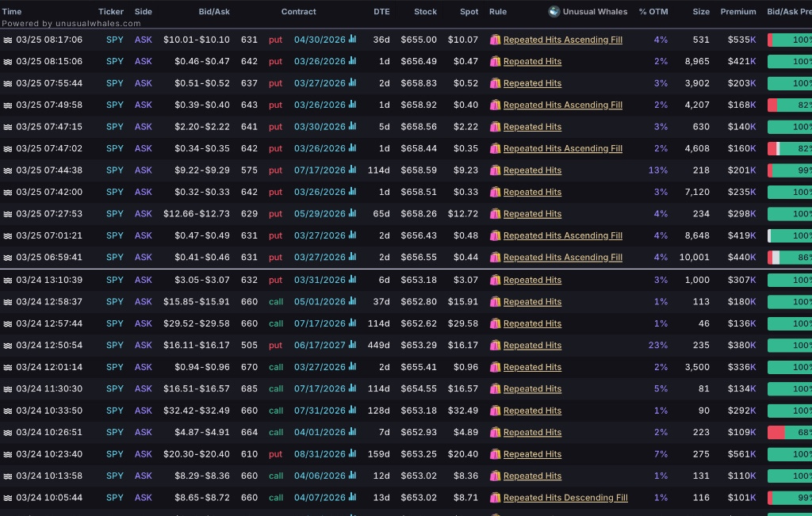Select premium $535K cell
The height and width of the screenshot is (516, 812).
(741, 40)
